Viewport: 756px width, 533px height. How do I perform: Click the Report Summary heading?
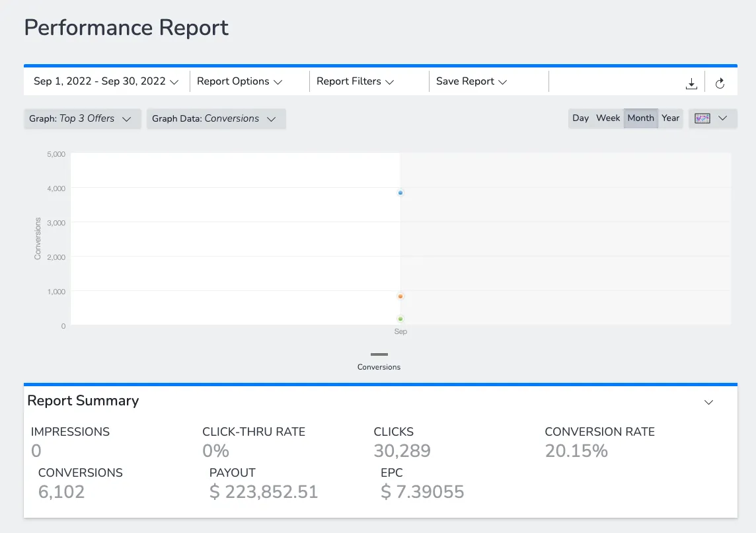pyautogui.click(x=83, y=400)
